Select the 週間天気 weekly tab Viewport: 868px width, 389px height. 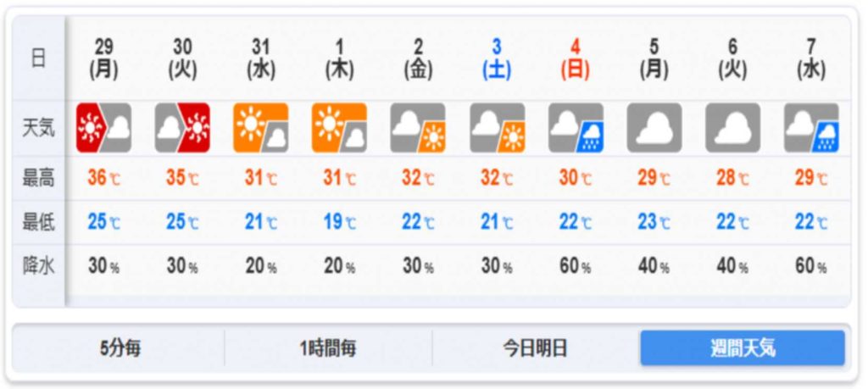(x=743, y=348)
